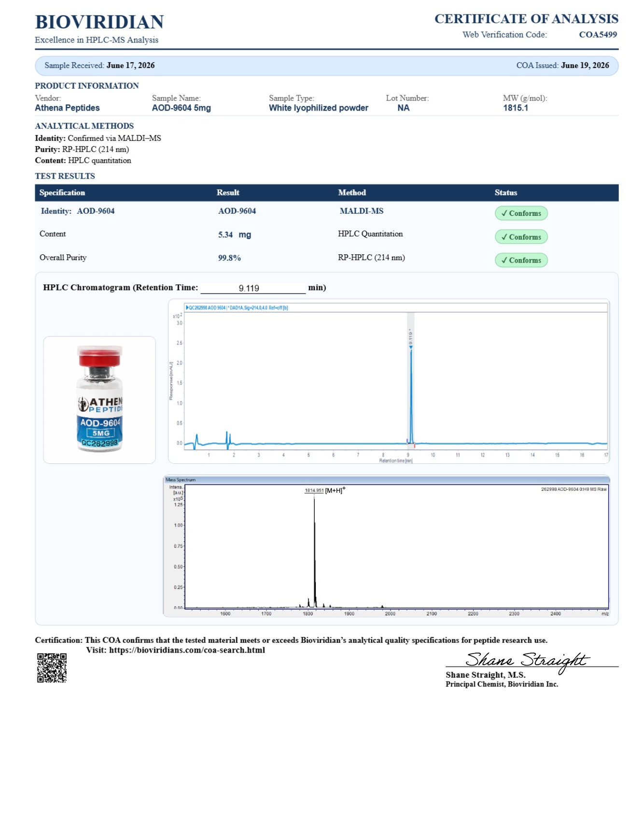Screen dimensions: 644x834
Task: Select the sample name 'AOD-9604 5mg'
Action: (182, 108)
